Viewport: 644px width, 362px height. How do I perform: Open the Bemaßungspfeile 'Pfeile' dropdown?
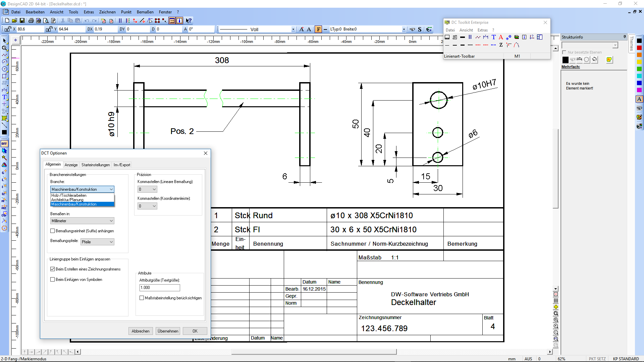pyautogui.click(x=97, y=242)
